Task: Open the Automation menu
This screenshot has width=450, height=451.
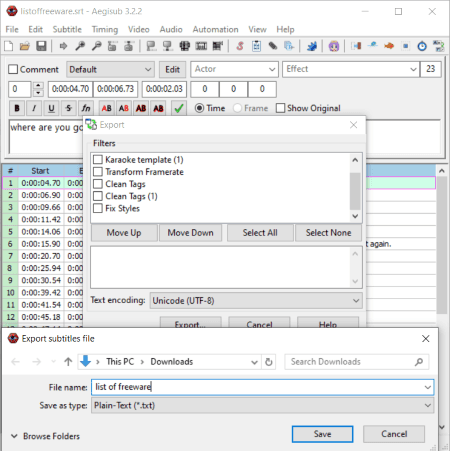Action: 215,29
